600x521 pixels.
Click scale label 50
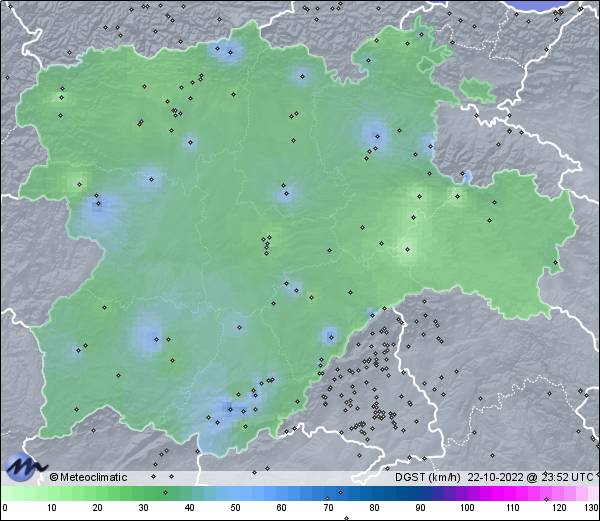pos(235,508)
